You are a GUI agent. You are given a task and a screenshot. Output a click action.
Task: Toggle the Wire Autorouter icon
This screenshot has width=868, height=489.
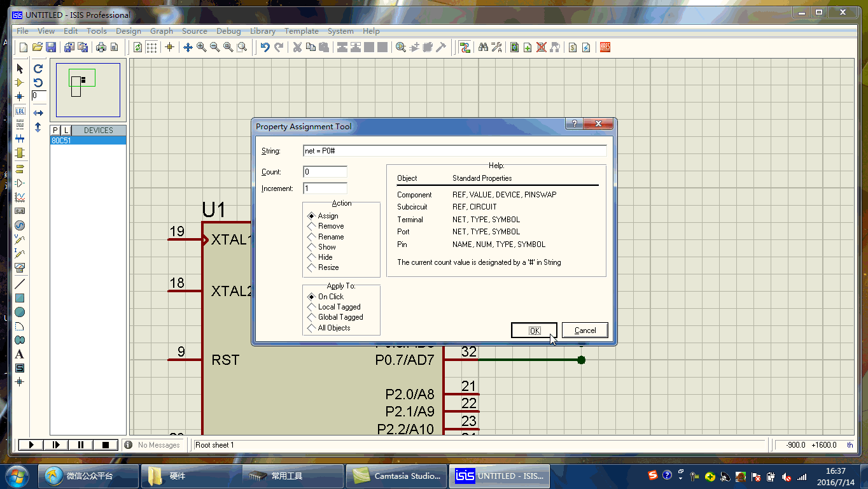(x=465, y=47)
